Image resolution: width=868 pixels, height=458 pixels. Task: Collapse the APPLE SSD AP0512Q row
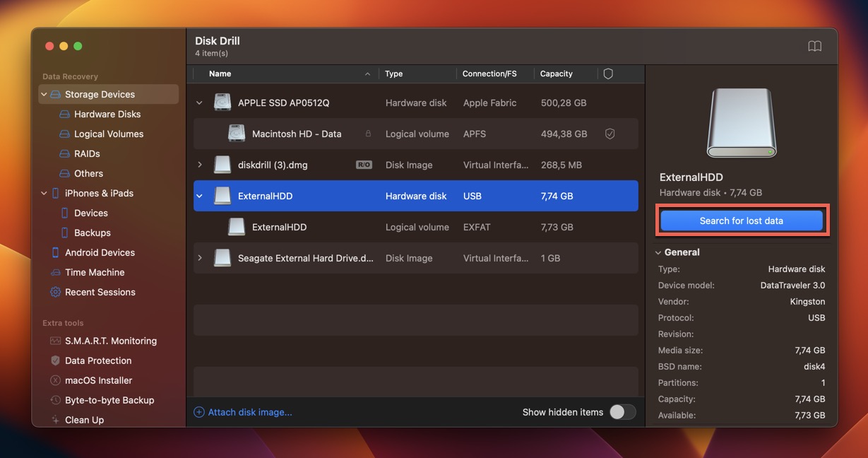tap(200, 103)
